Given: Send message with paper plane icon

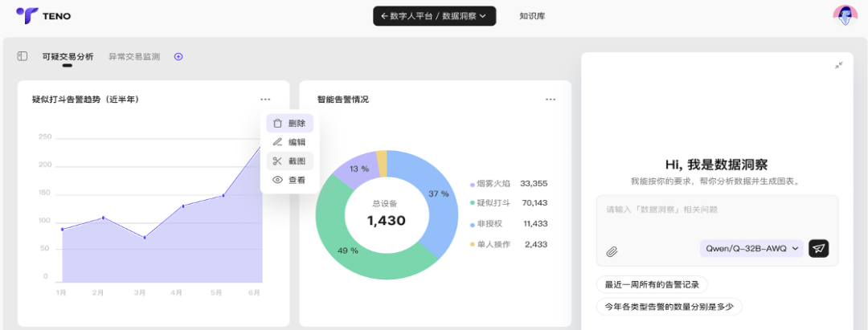Looking at the screenshot, I should click(818, 248).
